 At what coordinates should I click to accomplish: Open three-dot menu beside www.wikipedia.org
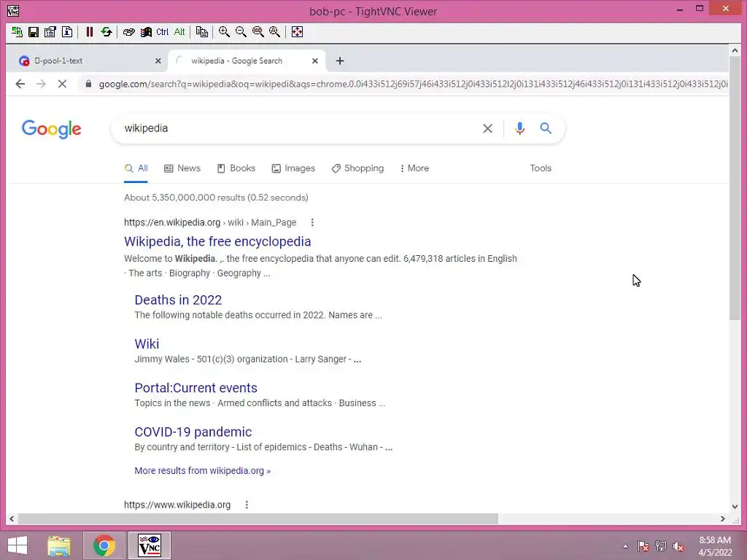click(x=247, y=505)
